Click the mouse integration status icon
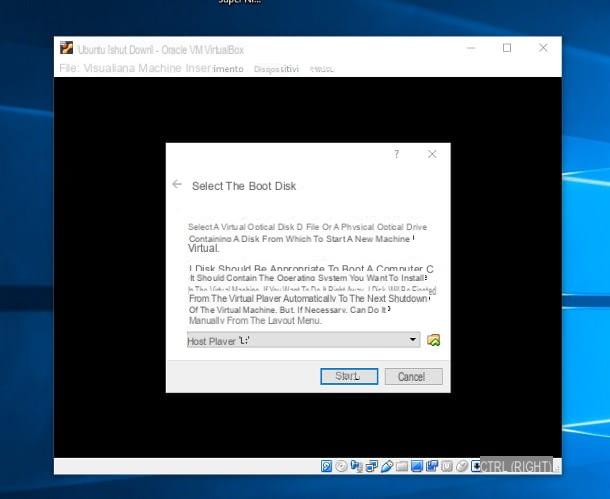This screenshot has height=499, width=610. tap(461, 466)
